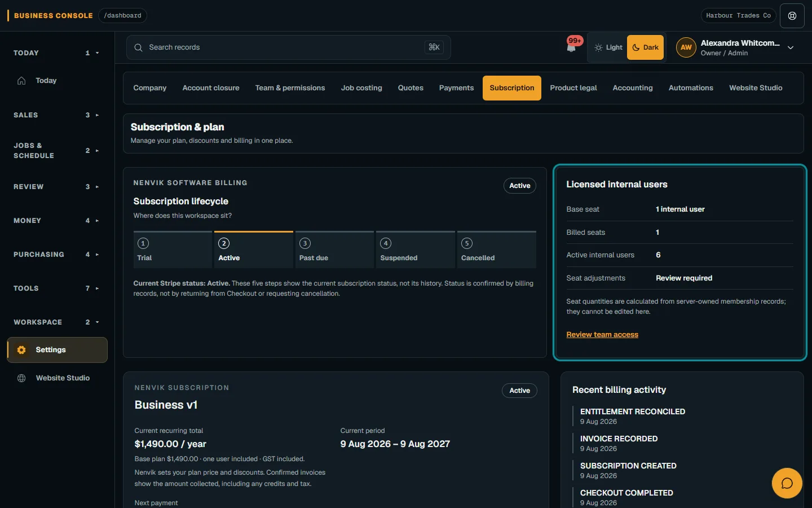Viewport: 812px width, 508px height.
Task: Switch to the Dark theme
Action: pyautogui.click(x=646, y=47)
